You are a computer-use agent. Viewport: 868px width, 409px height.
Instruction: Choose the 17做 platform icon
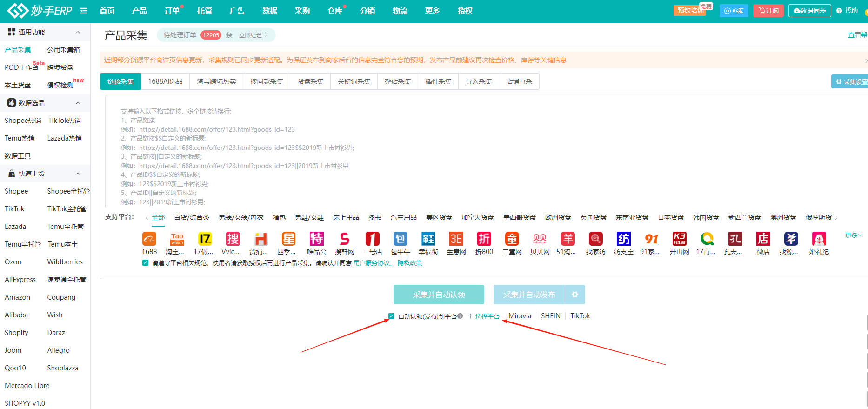click(205, 239)
